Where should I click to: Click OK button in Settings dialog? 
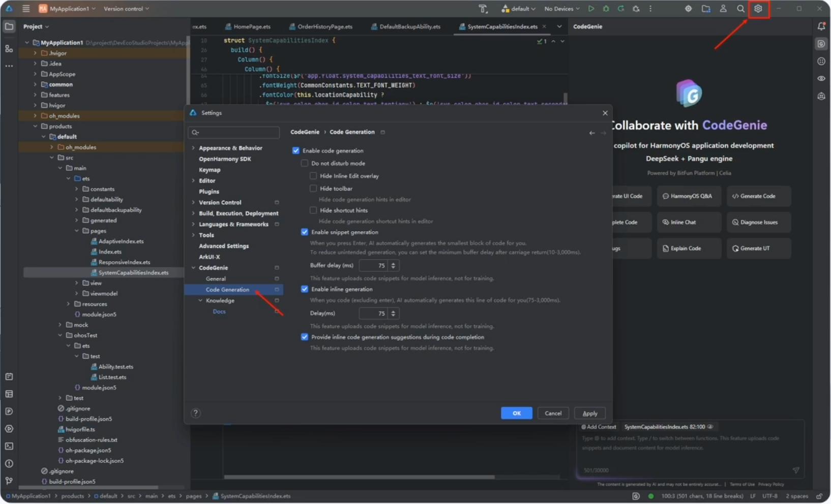pos(516,413)
